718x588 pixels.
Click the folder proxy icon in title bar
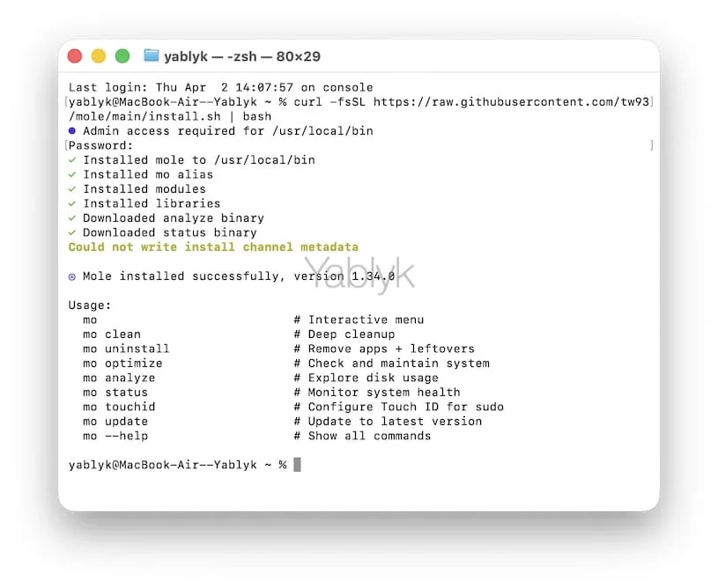click(150, 55)
